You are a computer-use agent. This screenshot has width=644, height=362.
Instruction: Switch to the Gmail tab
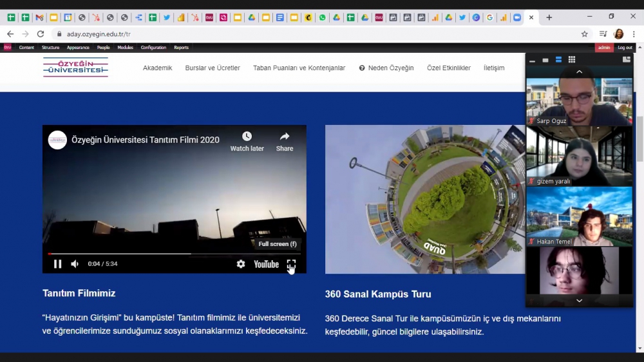(39, 17)
